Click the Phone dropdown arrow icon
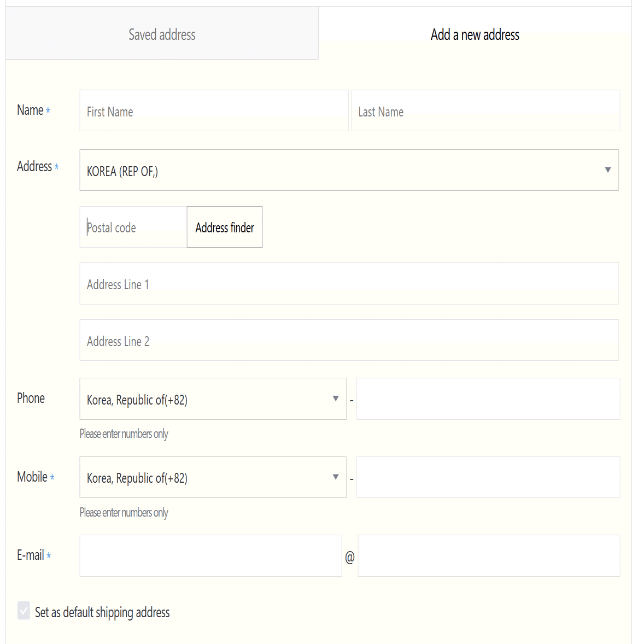The width and height of the screenshot is (644, 644). pos(336,399)
